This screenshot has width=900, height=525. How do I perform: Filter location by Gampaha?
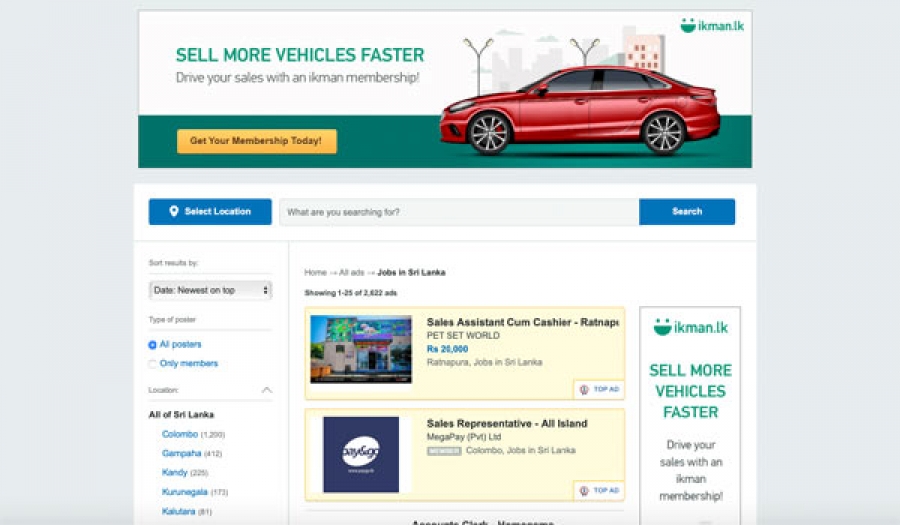click(181, 453)
